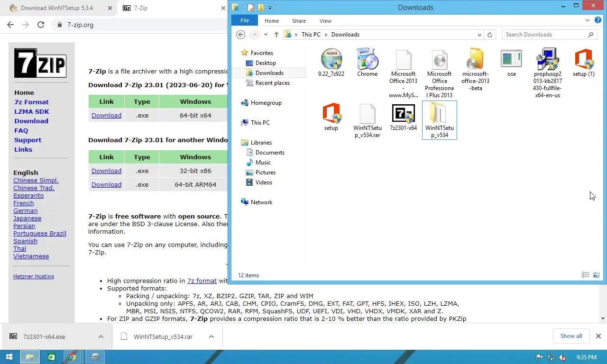Open the microsoft-office-2013-beta folder

(x=475, y=70)
